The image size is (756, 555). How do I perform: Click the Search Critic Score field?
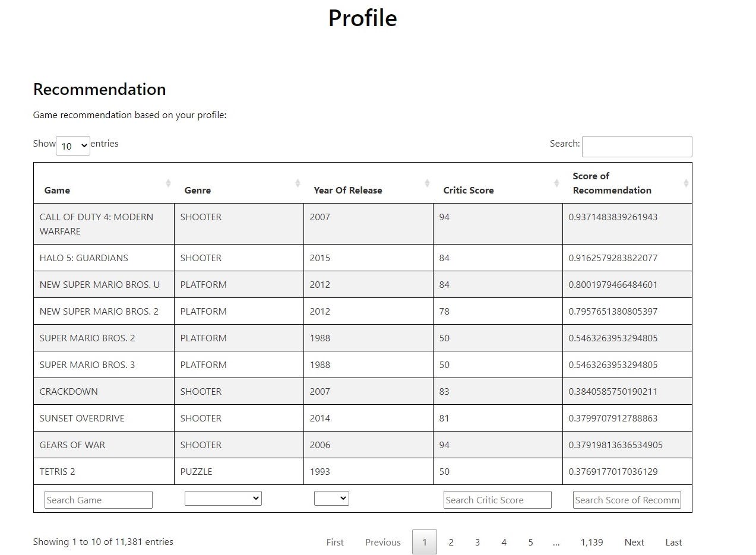(x=498, y=500)
